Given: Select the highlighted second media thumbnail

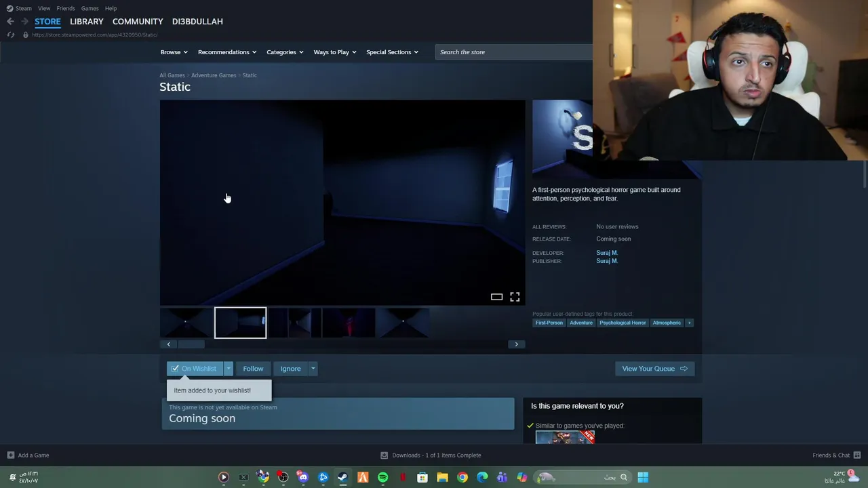Looking at the screenshot, I should click(241, 323).
